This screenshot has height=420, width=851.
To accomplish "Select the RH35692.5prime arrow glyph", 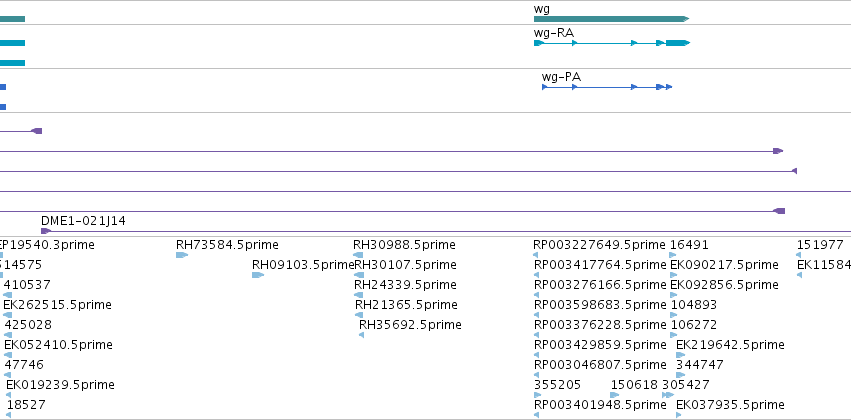I will pyautogui.click(x=361, y=335).
